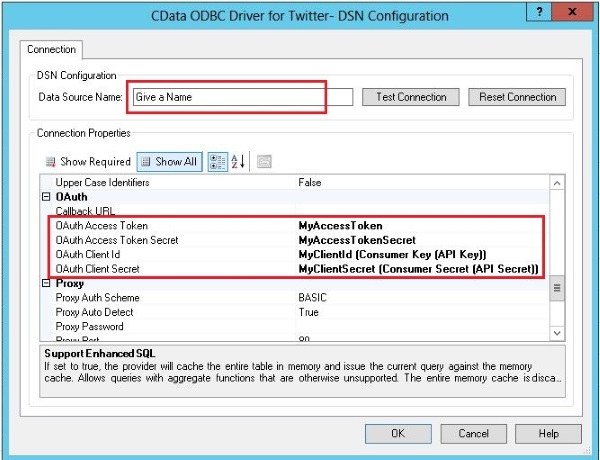
Task: Toggle the Show Required filter
Action: tap(88, 162)
